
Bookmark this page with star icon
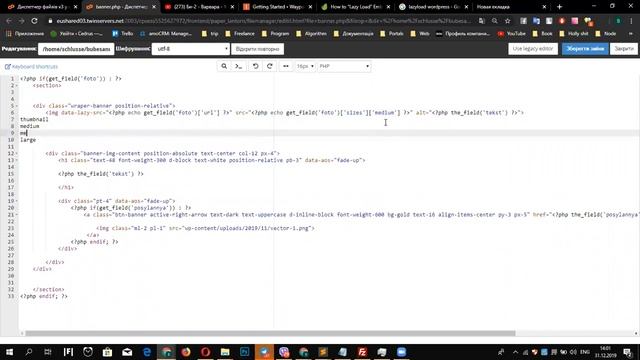[507, 21]
